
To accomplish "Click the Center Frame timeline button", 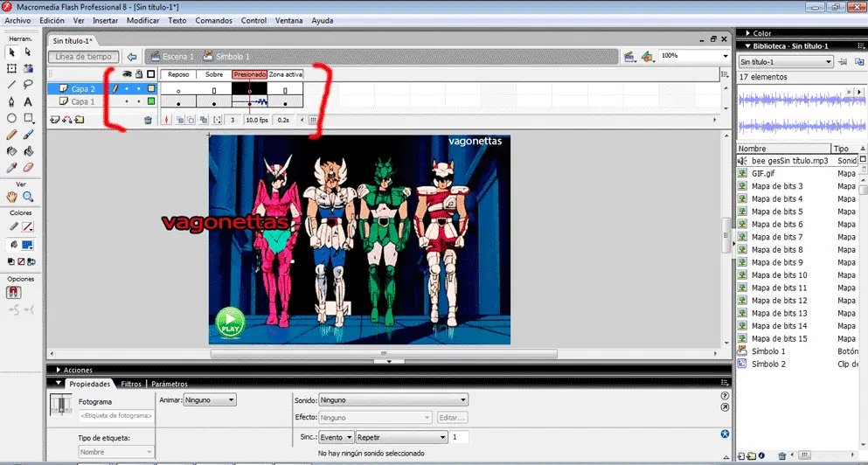I will (x=167, y=120).
